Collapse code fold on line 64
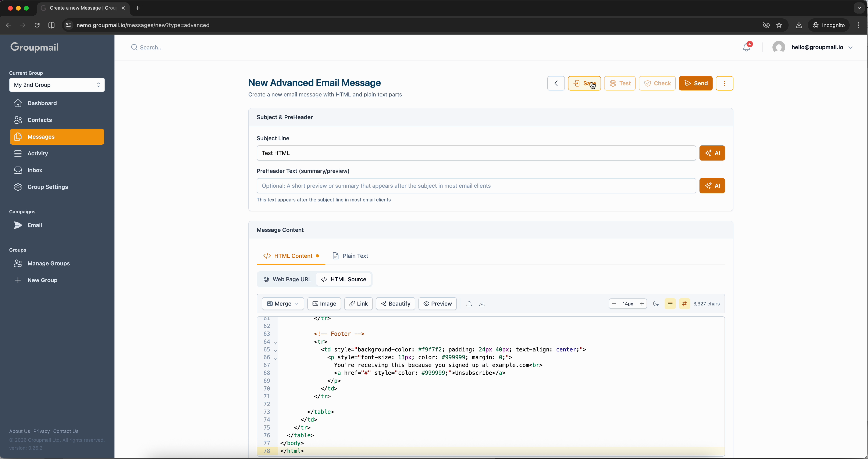868x459 pixels. tap(275, 343)
